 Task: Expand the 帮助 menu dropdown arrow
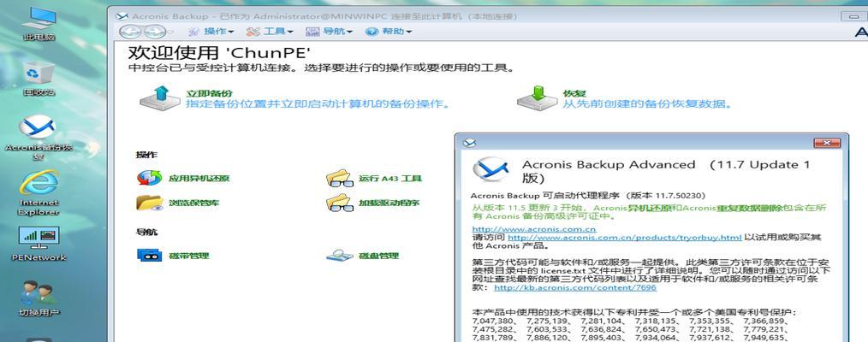(409, 32)
